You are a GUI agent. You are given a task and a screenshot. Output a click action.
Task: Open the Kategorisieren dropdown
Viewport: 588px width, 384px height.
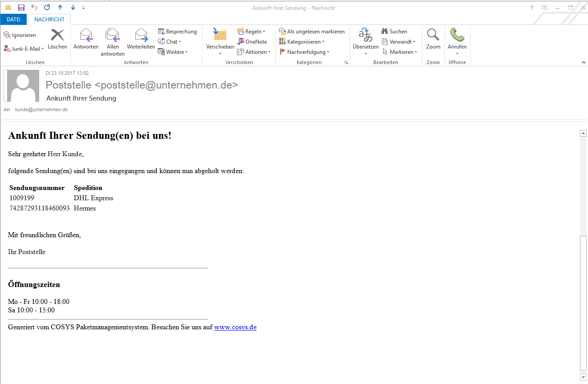(x=302, y=42)
